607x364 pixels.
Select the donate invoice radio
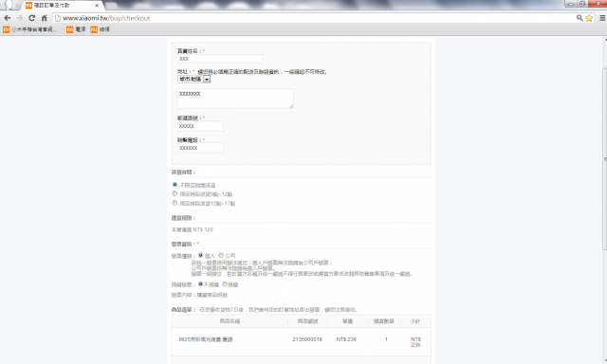click(225, 284)
